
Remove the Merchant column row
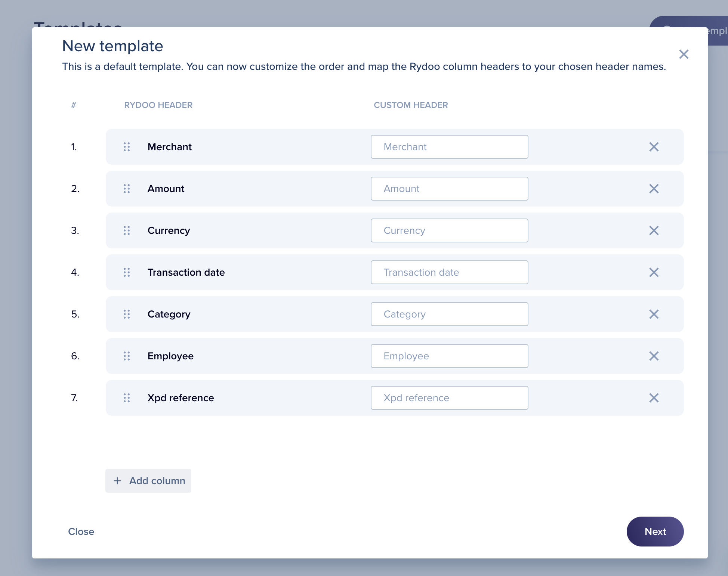pos(654,147)
